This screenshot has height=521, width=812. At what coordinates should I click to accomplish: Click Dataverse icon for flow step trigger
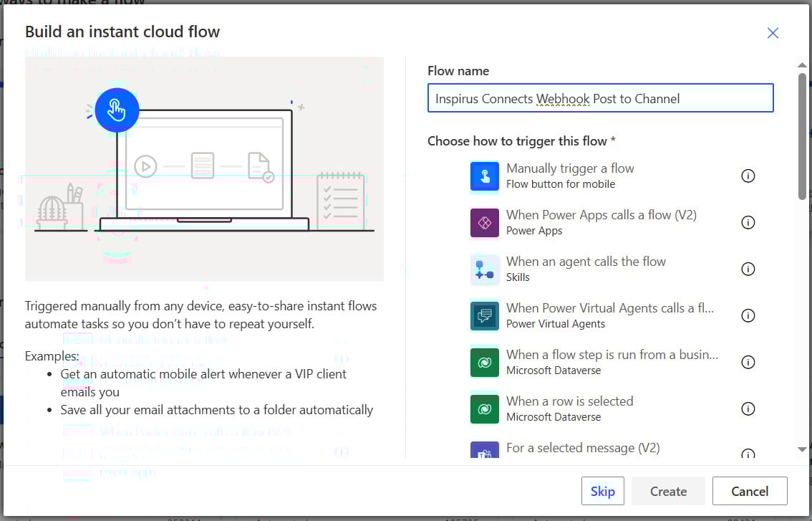(x=484, y=363)
